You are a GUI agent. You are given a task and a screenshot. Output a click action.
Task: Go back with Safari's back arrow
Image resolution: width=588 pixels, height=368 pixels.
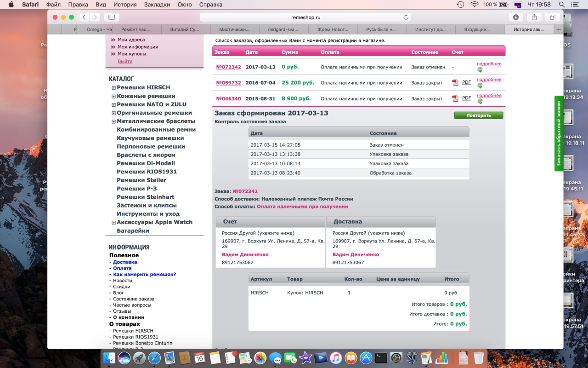pyautogui.click(x=84, y=17)
